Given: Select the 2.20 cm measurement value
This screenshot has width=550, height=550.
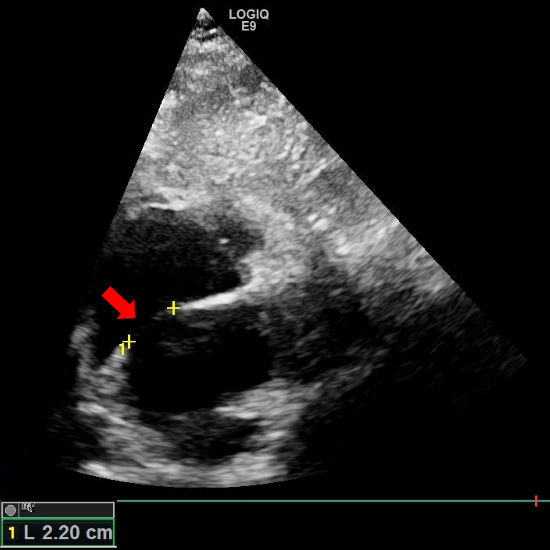Looking at the screenshot, I should pos(61,533).
